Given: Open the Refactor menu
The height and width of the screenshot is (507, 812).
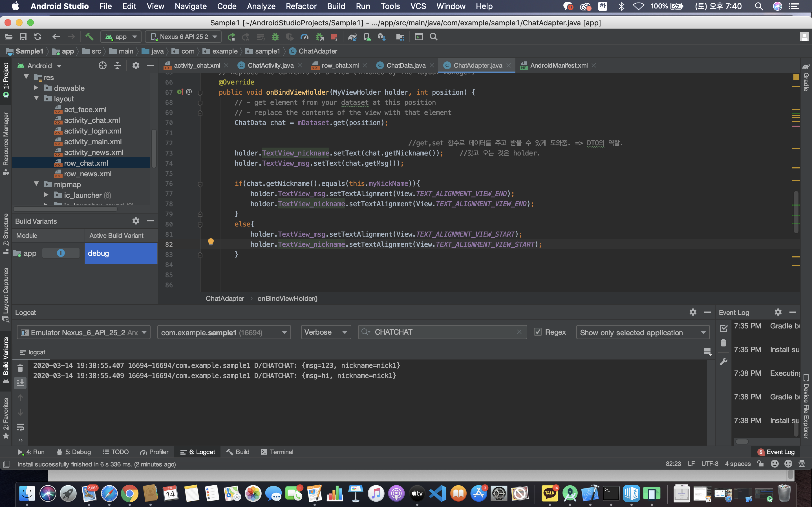Looking at the screenshot, I should 301,6.
